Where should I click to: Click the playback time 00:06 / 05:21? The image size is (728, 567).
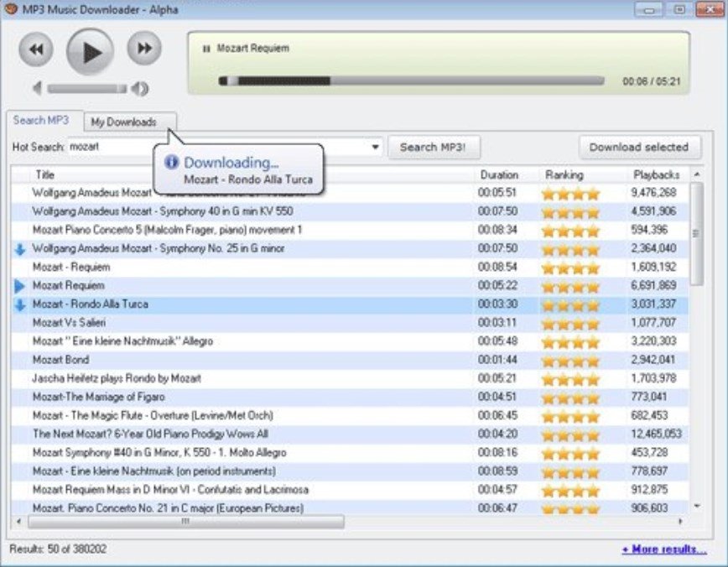pyautogui.click(x=652, y=81)
